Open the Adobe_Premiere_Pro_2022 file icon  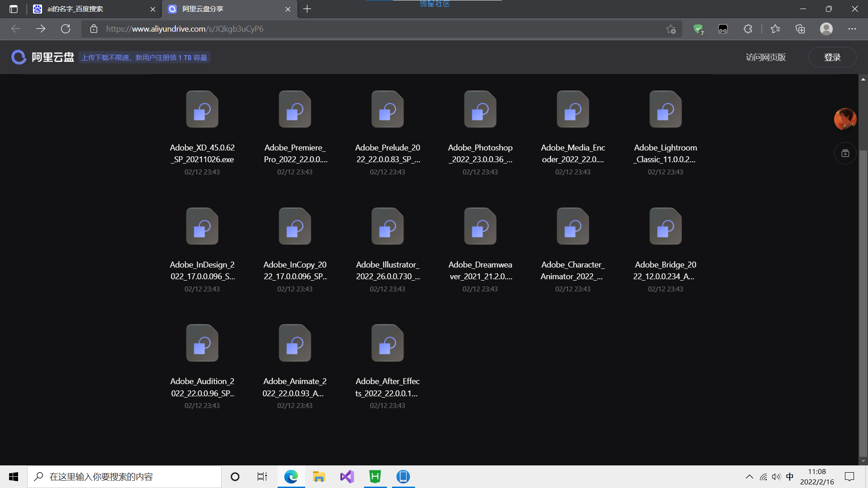click(295, 109)
